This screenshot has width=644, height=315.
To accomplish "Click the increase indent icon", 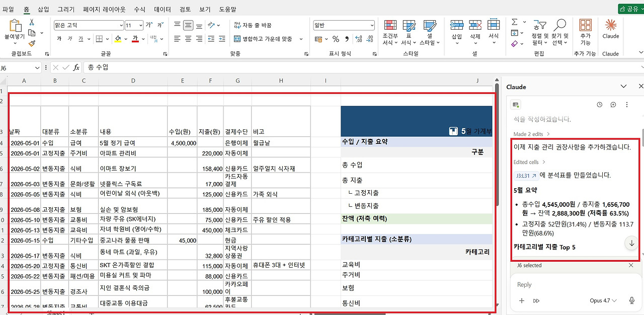I will [x=223, y=39].
